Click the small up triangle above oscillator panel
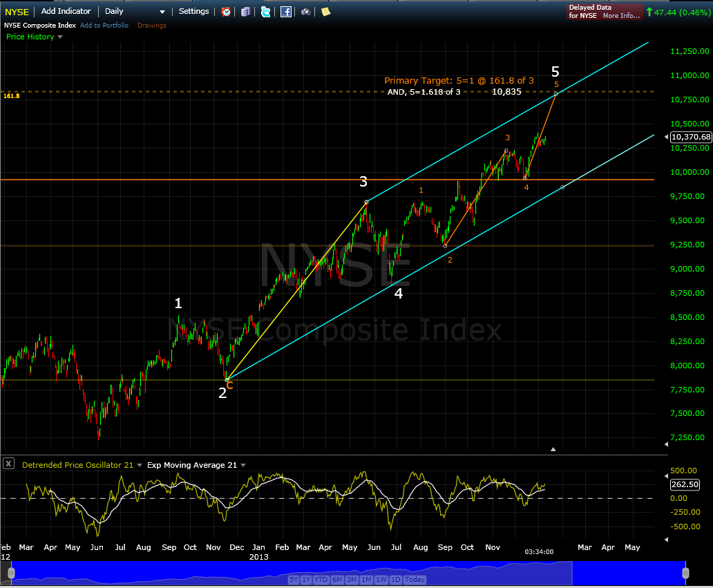 pyautogui.click(x=553, y=449)
